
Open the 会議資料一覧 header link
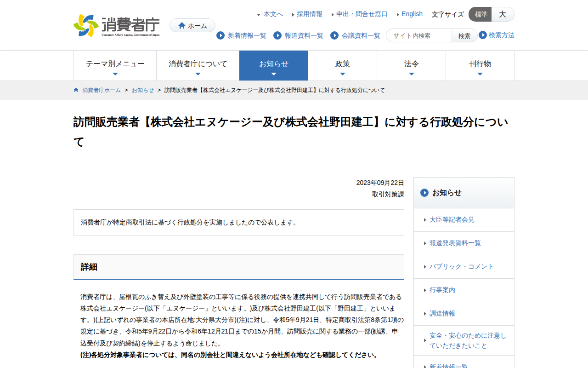(x=361, y=35)
